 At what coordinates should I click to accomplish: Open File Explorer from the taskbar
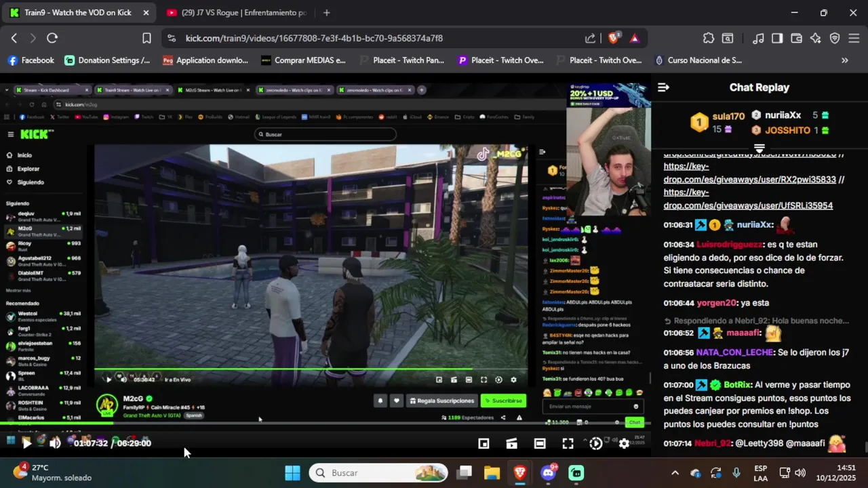pos(492,472)
